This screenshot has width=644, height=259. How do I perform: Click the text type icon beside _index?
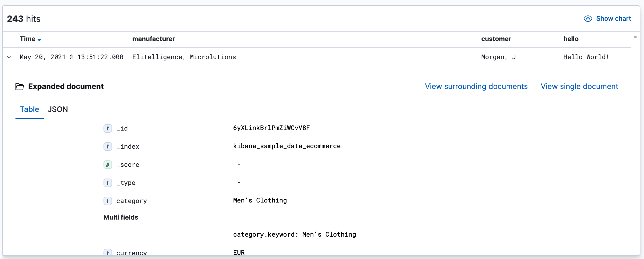[x=108, y=146]
